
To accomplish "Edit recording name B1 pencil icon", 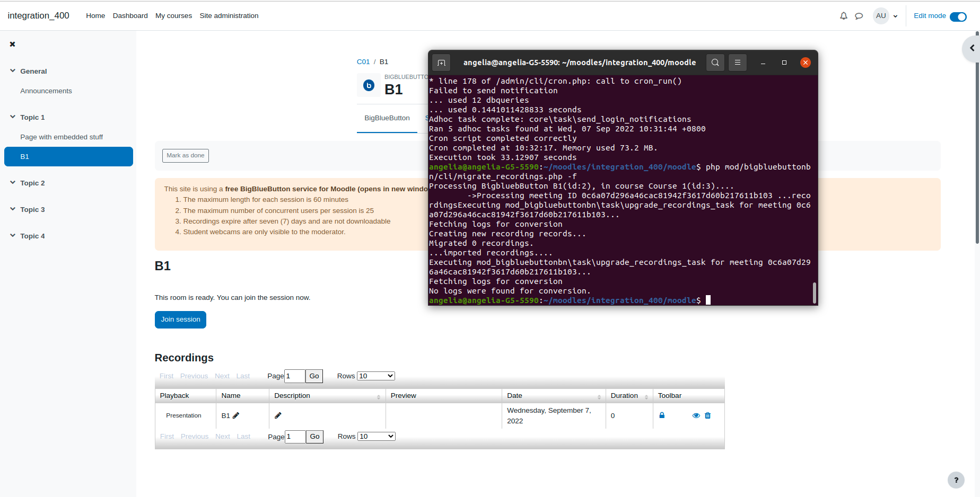I will click(x=236, y=415).
